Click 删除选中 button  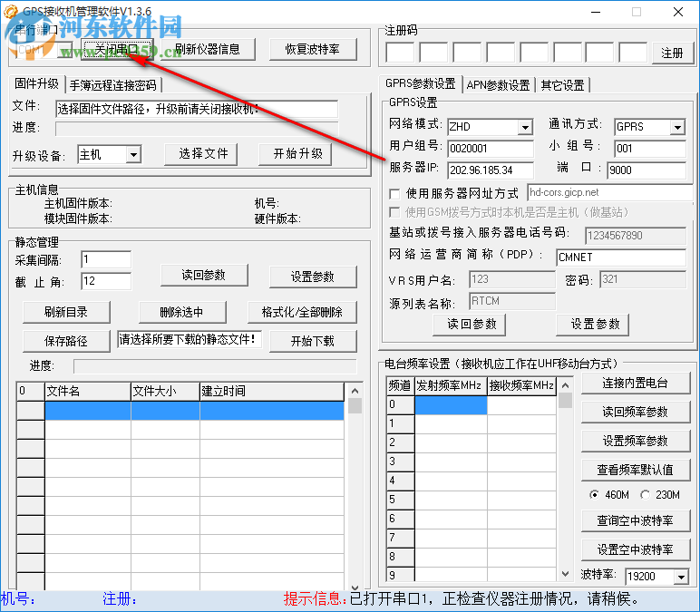pyautogui.click(x=182, y=313)
